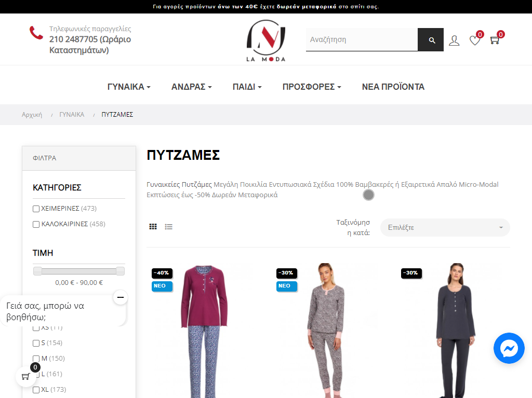This screenshot has width=532, height=398.
Task: Click the La Moda logo
Action: pyautogui.click(x=266, y=40)
